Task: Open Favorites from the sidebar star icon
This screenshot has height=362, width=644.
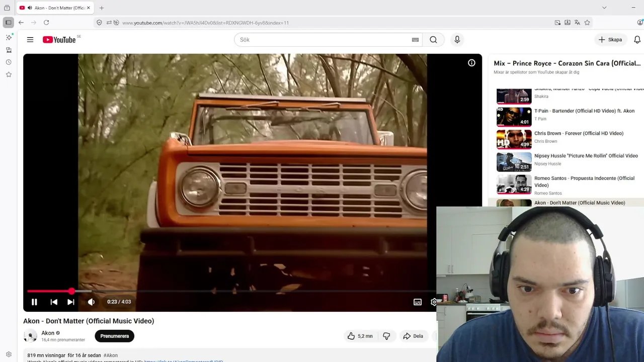Action: pyautogui.click(x=9, y=74)
